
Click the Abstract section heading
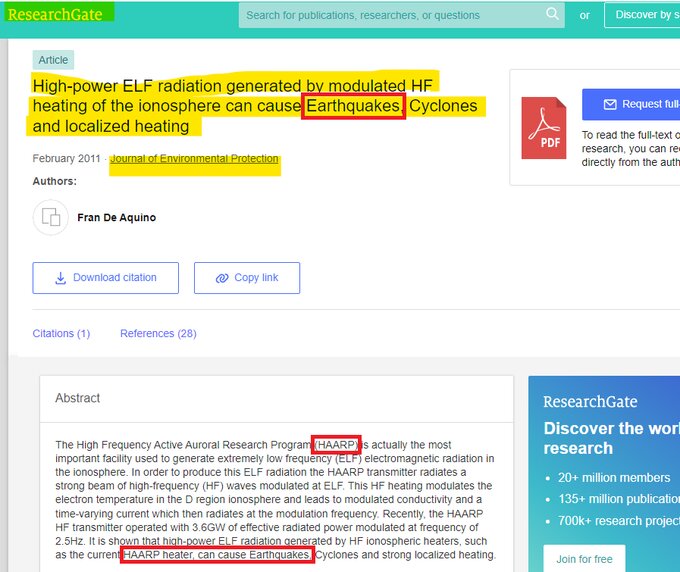[78, 398]
